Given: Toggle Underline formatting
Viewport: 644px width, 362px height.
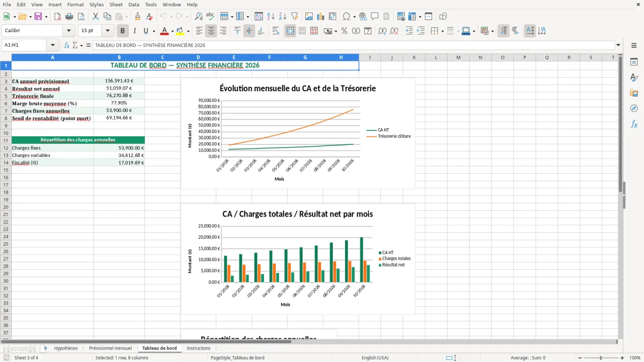Looking at the screenshot, I should coord(146,31).
